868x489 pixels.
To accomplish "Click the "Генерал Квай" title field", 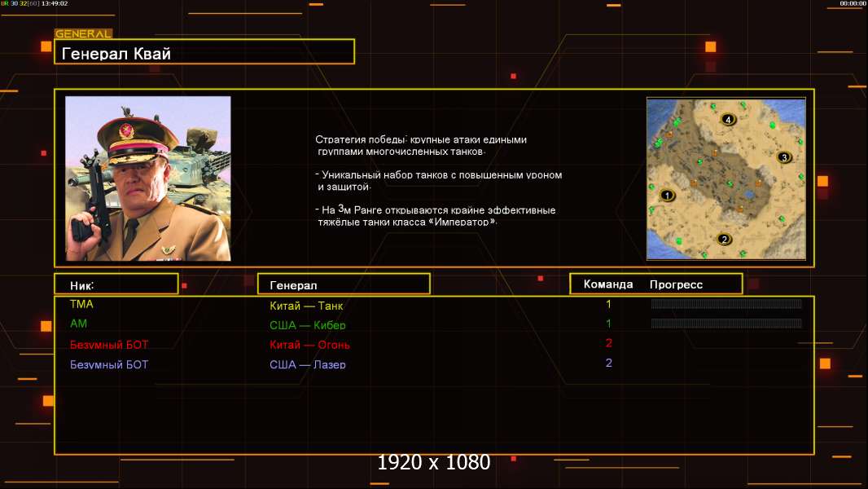I will 204,53.
